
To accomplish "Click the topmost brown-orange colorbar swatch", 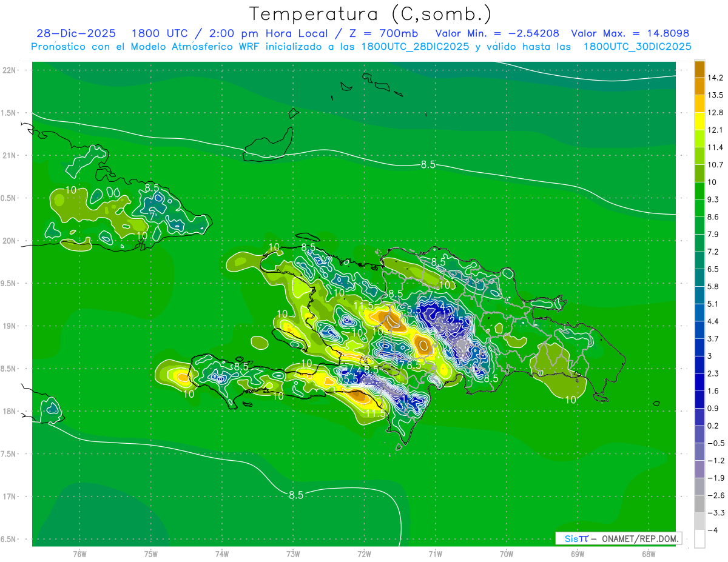I will pos(699,69).
